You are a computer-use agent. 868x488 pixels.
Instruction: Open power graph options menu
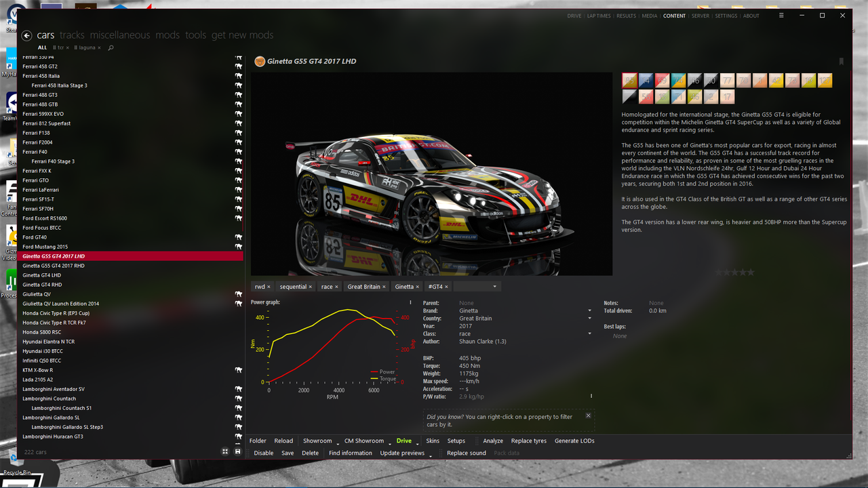[410, 302]
